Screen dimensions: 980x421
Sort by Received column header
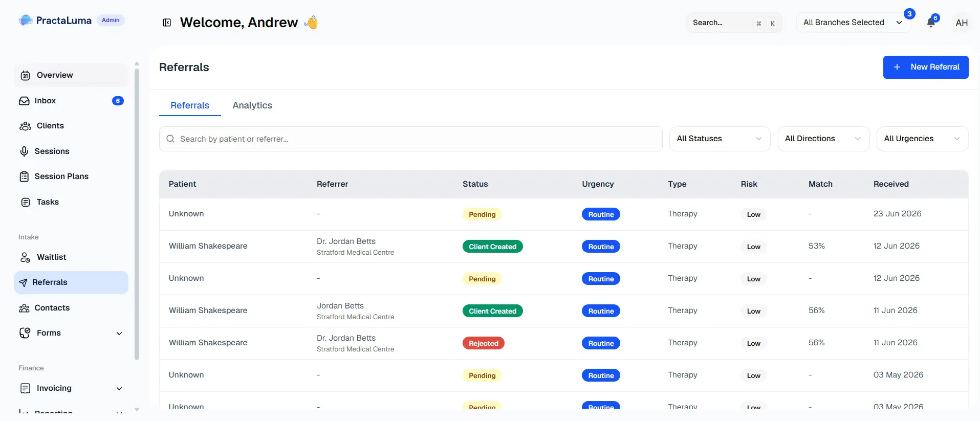click(891, 184)
